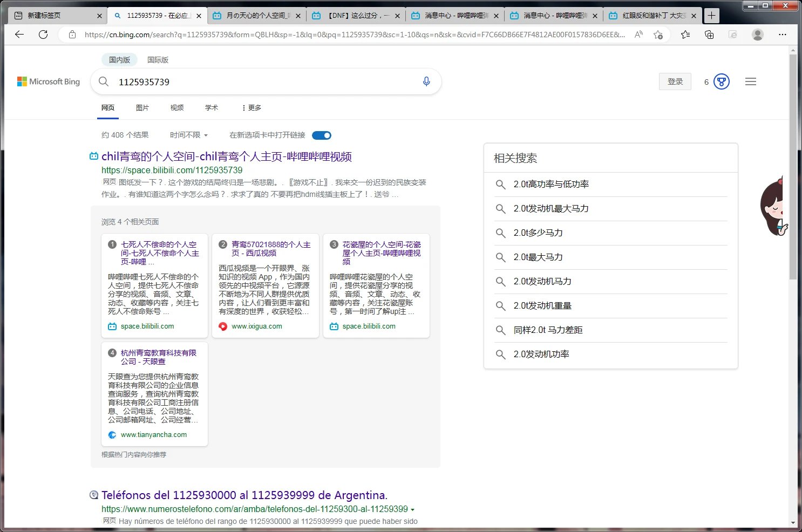This screenshot has width=802, height=532.
Task: Open Favorites list icon in toolbar
Action: tap(685, 35)
